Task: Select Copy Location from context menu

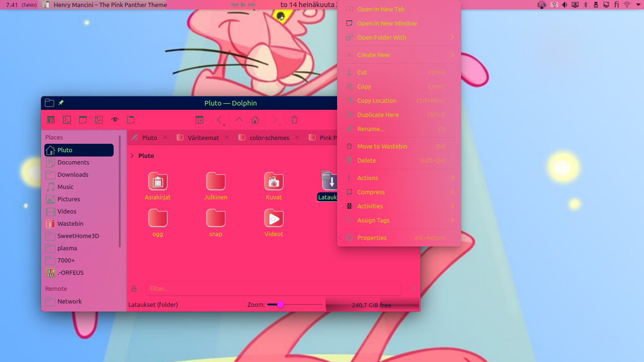Action: click(399, 101)
